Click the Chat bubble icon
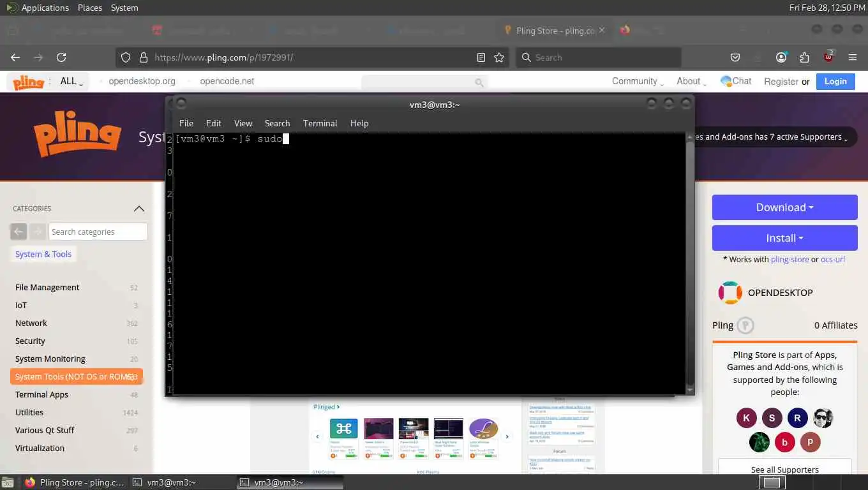The image size is (868, 490). [x=726, y=81]
